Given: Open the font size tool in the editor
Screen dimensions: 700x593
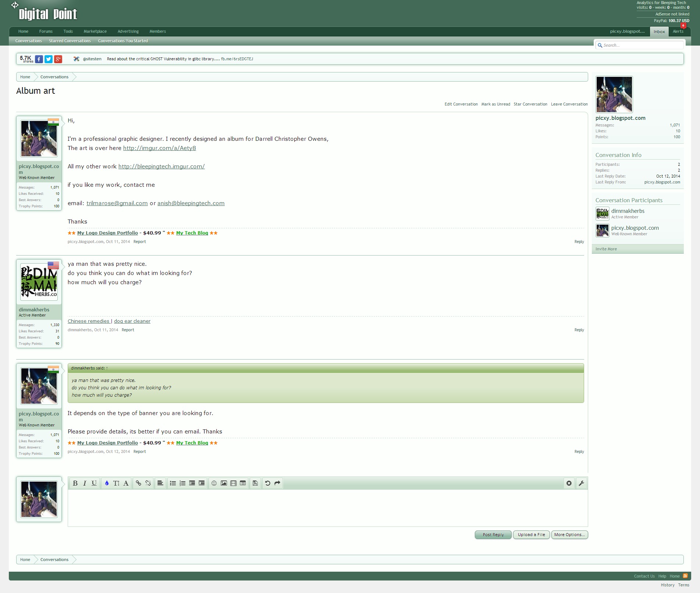Looking at the screenshot, I should (116, 483).
